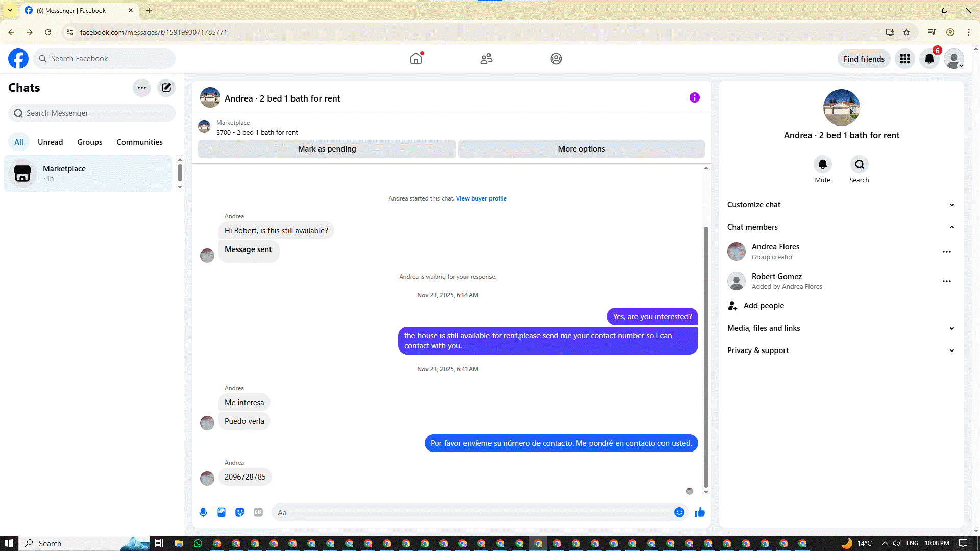Open the browser tab search dropdown

coord(10,10)
